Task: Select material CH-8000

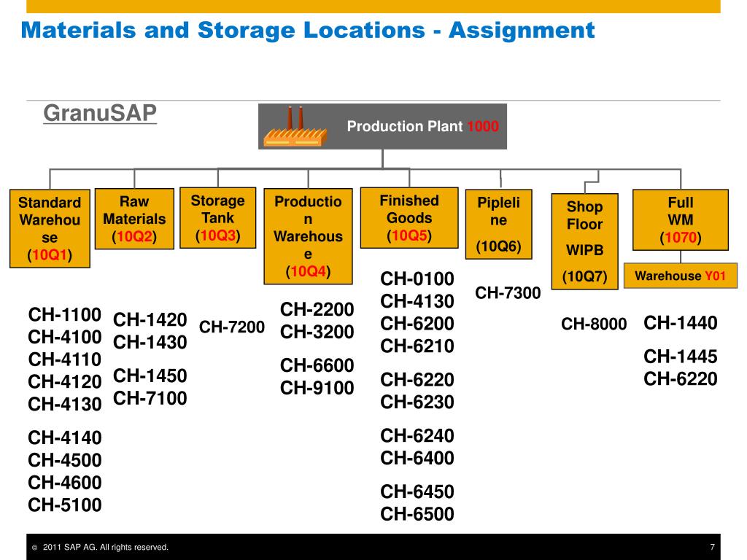Action: coord(594,324)
